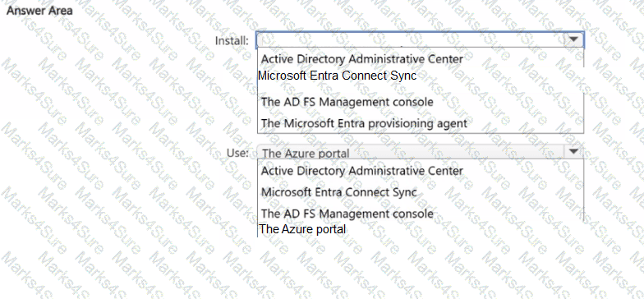Image resolution: width=644 pixels, height=299 pixels.
Task: Choose Microsoft Entra Connect Sync under Install
Action: 337,76
